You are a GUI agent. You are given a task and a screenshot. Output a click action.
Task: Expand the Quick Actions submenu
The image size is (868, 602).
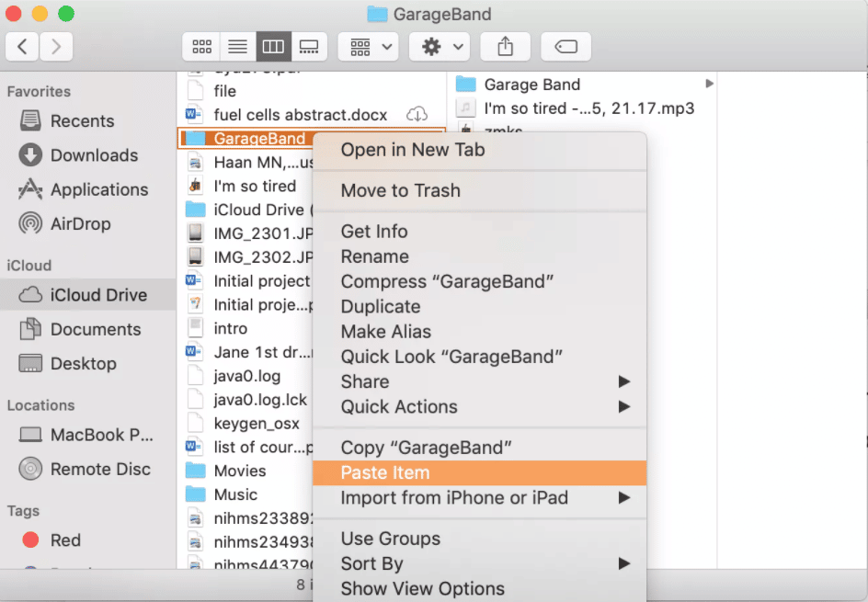tap(479, 406)
